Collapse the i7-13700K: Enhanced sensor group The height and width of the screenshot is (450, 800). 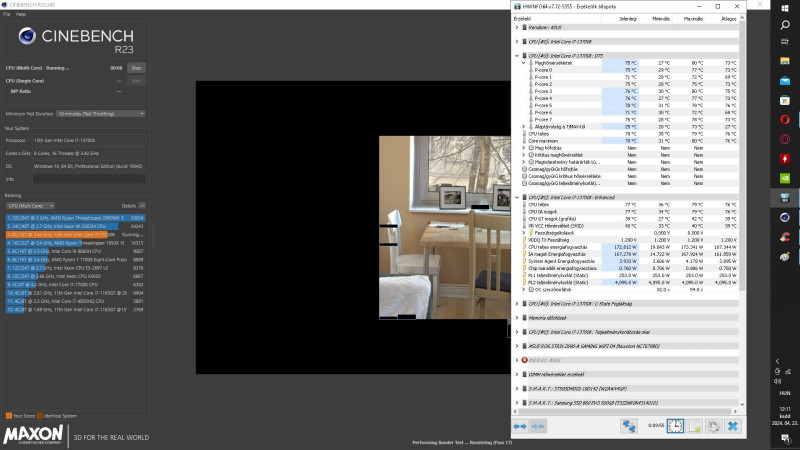[x=517, y=197]
